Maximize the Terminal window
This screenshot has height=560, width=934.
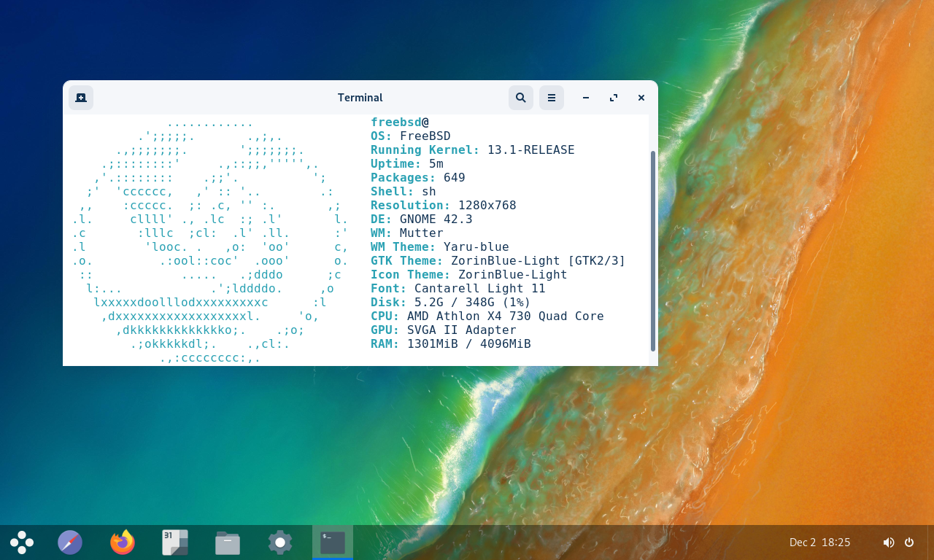click(x=614, y=98)
